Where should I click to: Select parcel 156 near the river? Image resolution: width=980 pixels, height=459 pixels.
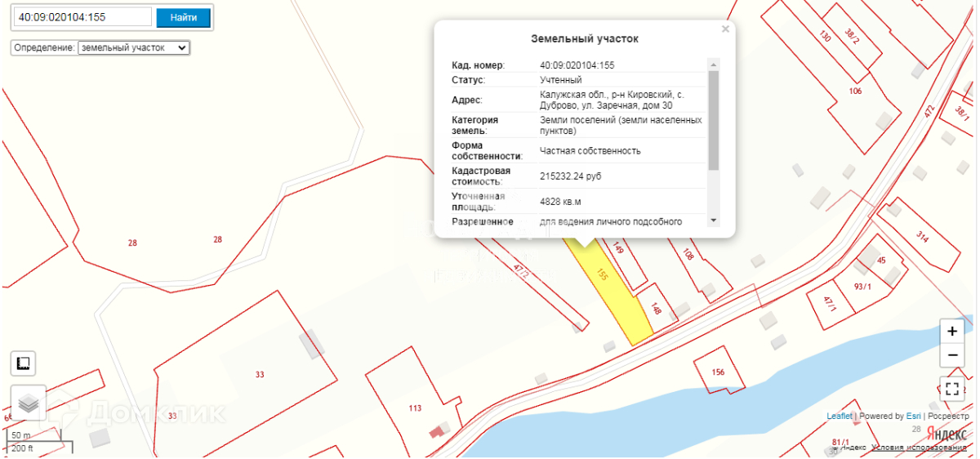coord(719,372)
